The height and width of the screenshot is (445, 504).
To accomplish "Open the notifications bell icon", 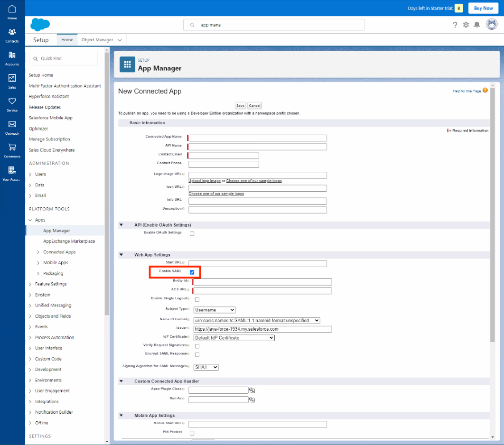I will 477,25.
